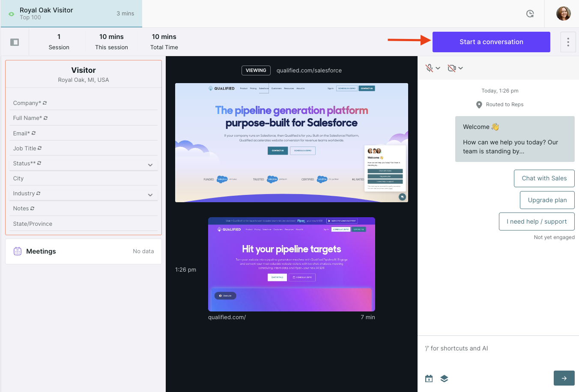
Task: Click the VIEWING badge
Action: click(x=256, y=70)
